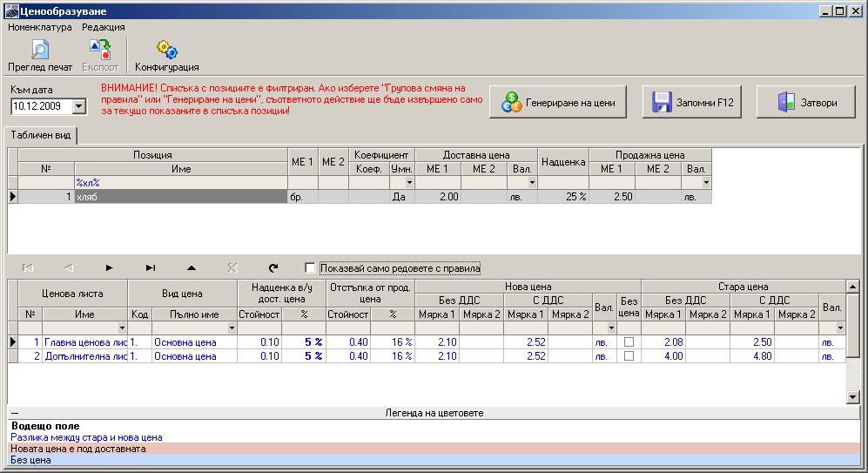Click Стара цена value 4.00
Image resolution: width=868 pixels, height=473 pixels.
663,356
